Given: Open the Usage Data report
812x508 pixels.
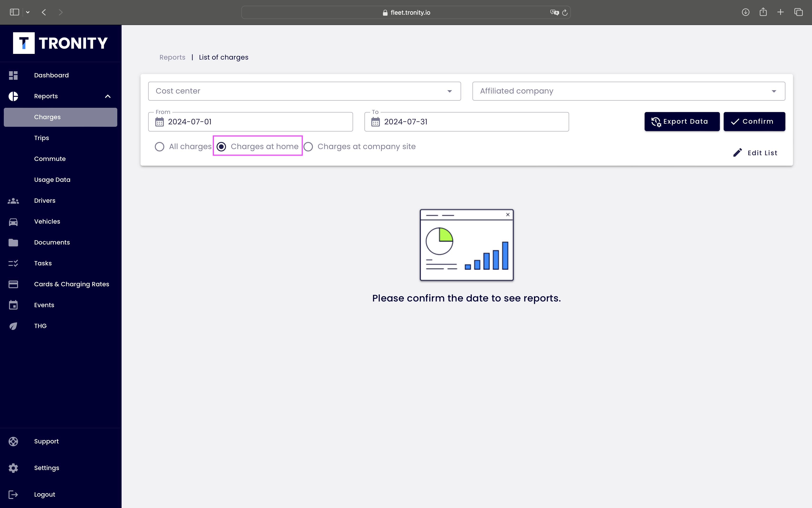Looking at the screenshot, I should 61,180.
